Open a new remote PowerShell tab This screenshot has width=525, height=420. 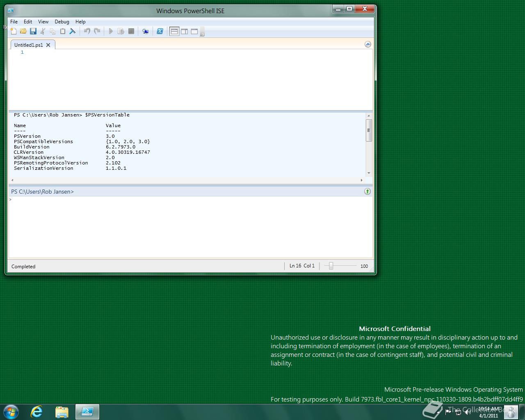click(x=145, y=31)
